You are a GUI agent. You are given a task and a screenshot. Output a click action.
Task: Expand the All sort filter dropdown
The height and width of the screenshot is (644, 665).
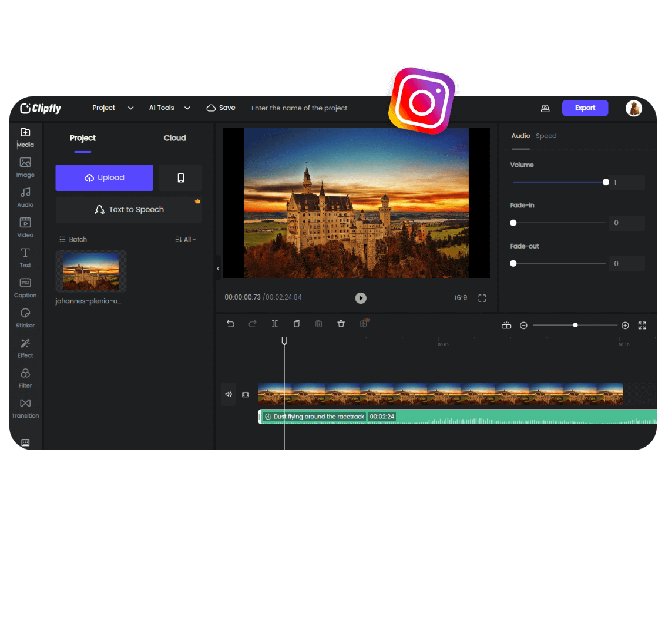(186, 239)
